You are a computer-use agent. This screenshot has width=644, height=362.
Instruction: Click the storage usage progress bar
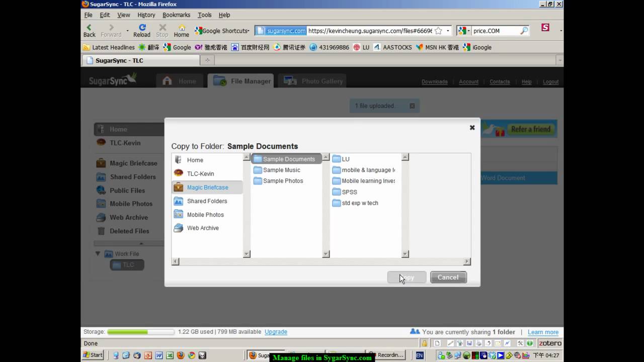[141, 332]
